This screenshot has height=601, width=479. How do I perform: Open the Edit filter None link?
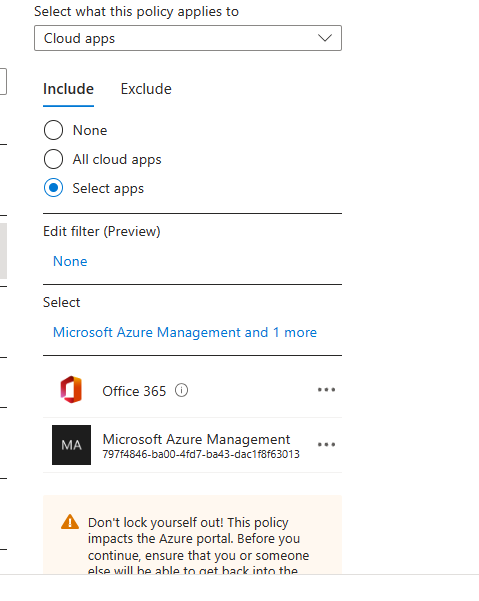[x=70, y=261]
